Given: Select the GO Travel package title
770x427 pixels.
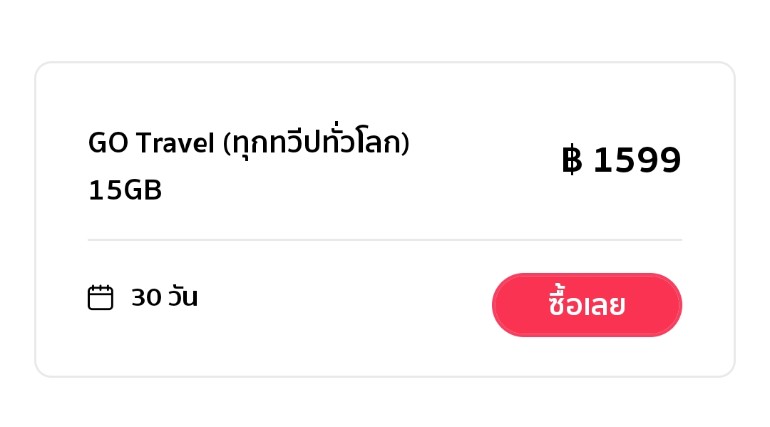Looking at the screenshot, I should (248, 142).
